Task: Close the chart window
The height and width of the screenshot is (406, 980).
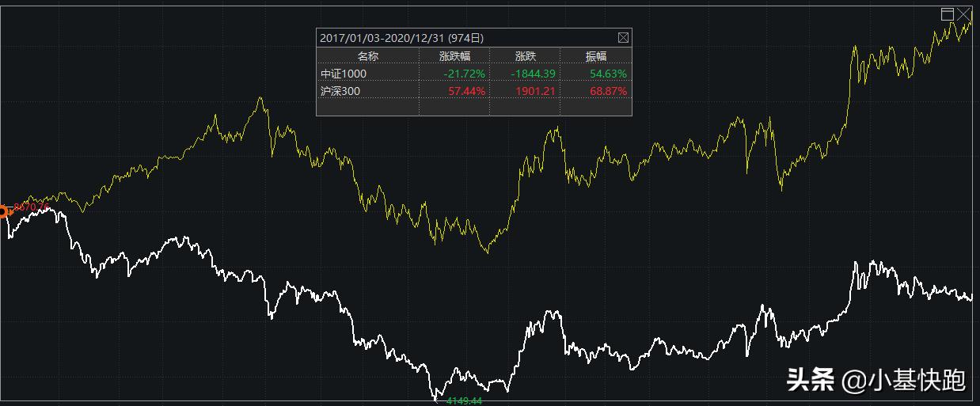Action: coord(963,13)
